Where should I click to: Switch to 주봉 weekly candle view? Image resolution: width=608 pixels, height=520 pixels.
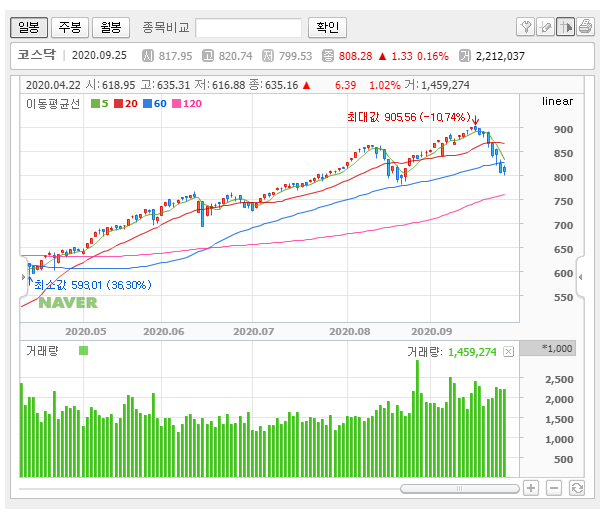click(x=70, y=27)
